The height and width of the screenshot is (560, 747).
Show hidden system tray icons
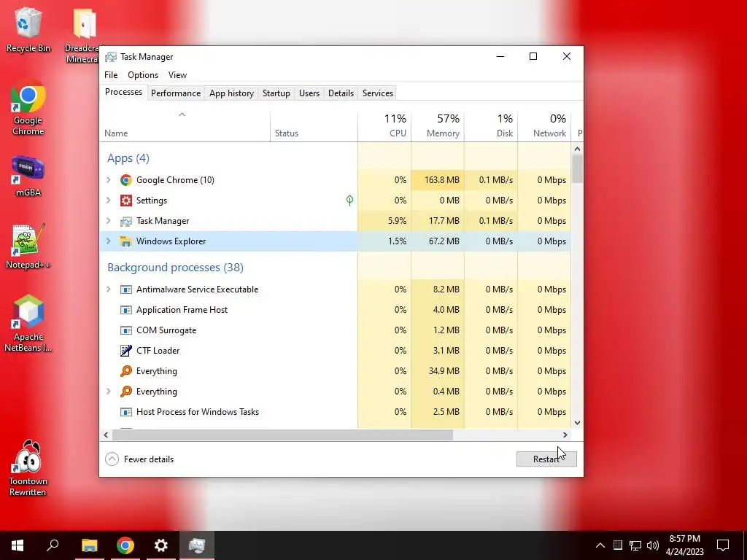point(600,545)
